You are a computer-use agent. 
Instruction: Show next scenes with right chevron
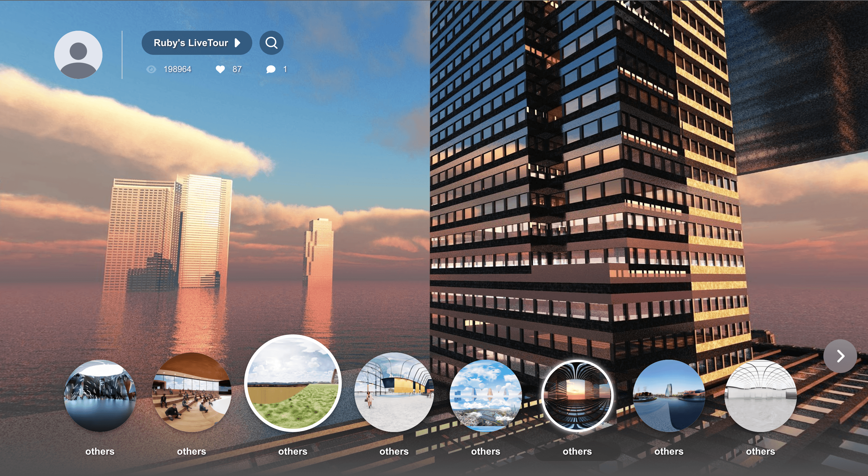[x=840, y=356]
